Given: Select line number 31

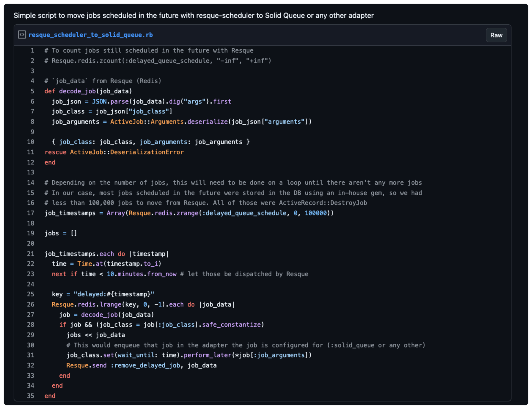Looking at the screenshot, I should (x=31, y=355).
